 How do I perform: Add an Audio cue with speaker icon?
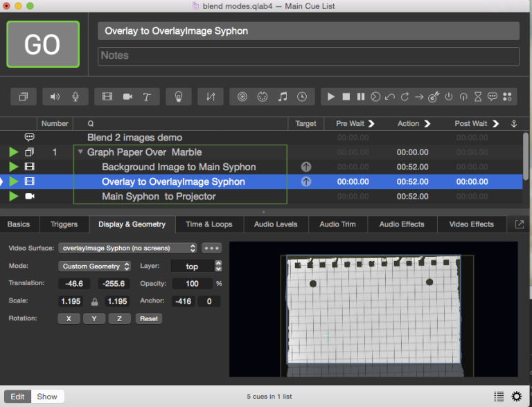(x=55, y=97)
